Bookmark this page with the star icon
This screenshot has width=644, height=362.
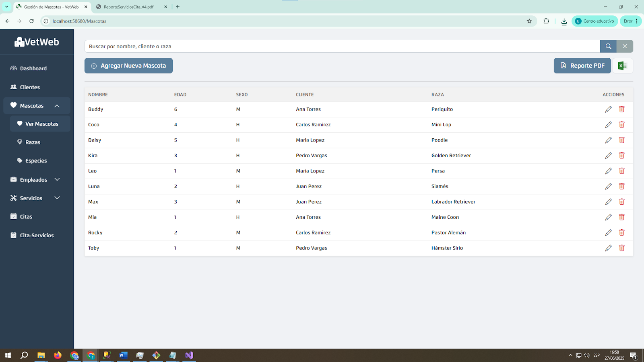point(529,21)
